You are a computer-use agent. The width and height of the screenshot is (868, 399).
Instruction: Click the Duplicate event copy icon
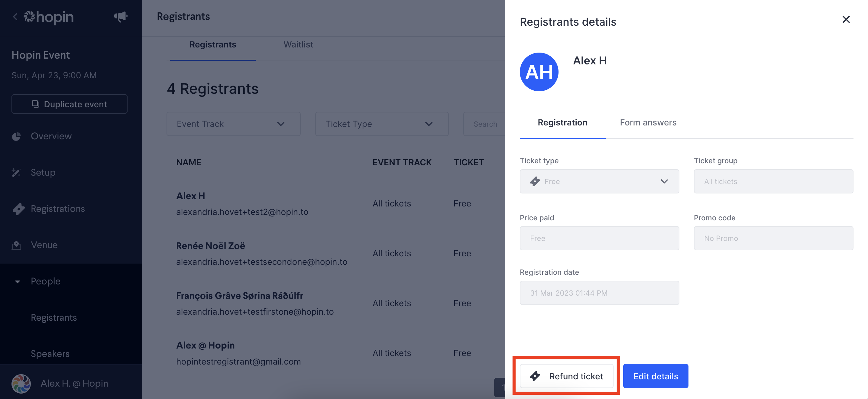(35, 104)
